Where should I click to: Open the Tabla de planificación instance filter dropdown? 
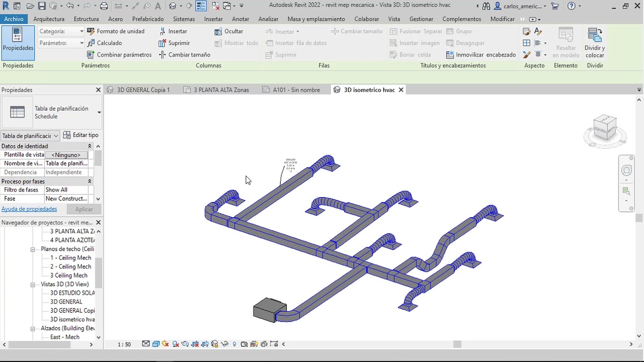coord(31,136)
